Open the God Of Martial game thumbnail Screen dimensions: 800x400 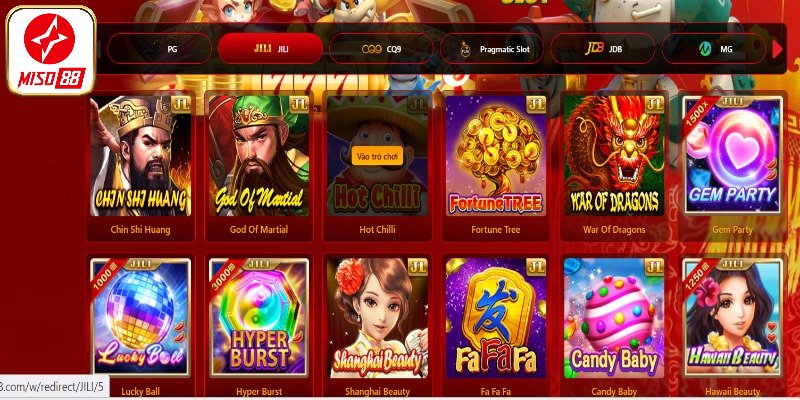click(259, 156)
